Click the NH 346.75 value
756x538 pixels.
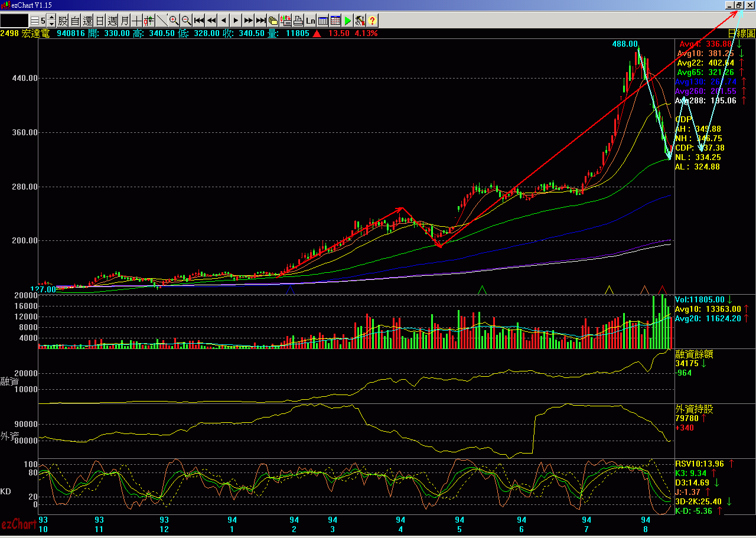tap(699, 138)
